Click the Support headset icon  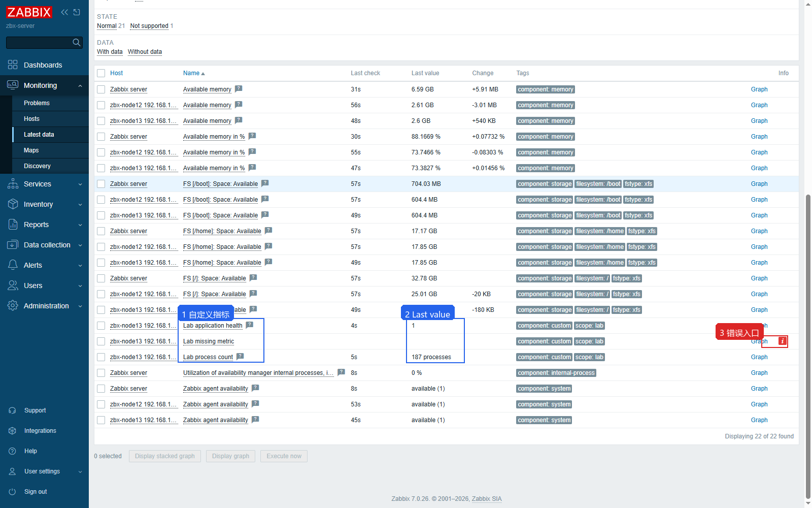(13, 410)
